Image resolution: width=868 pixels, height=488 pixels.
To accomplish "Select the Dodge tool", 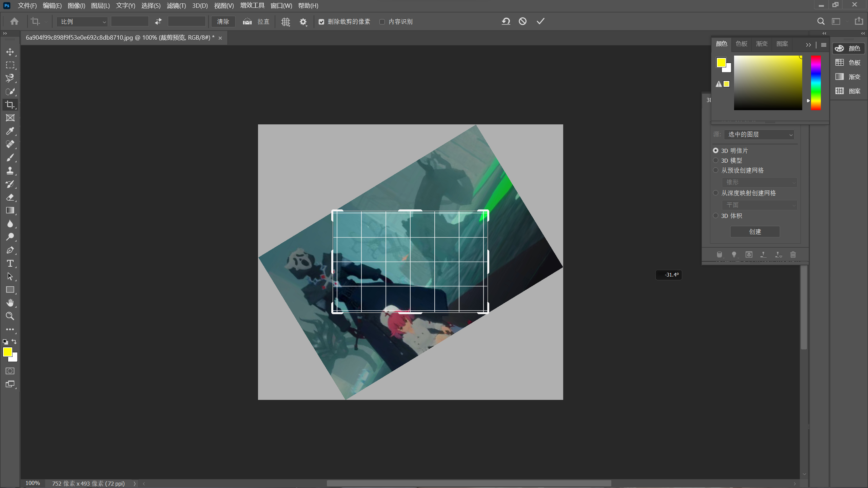I will click(x=10, y=237).
